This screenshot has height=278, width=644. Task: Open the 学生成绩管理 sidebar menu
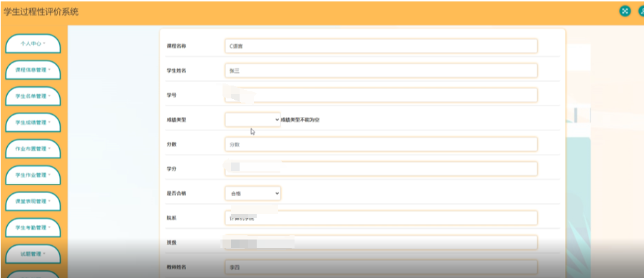coord(33,123)
